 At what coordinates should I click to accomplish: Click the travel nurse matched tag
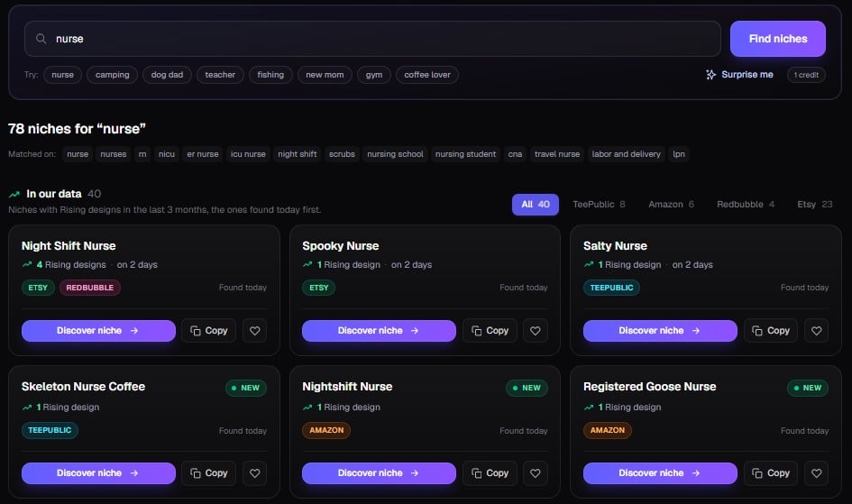coord(557,154)
